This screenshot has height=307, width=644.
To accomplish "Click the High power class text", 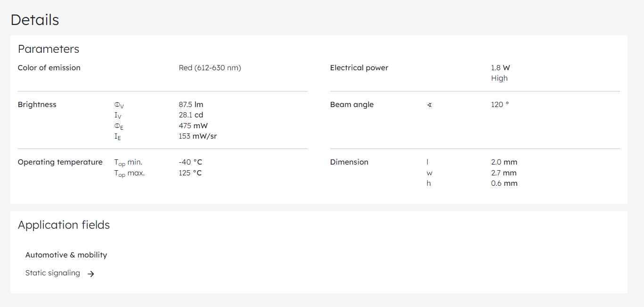I will (499, 78).
